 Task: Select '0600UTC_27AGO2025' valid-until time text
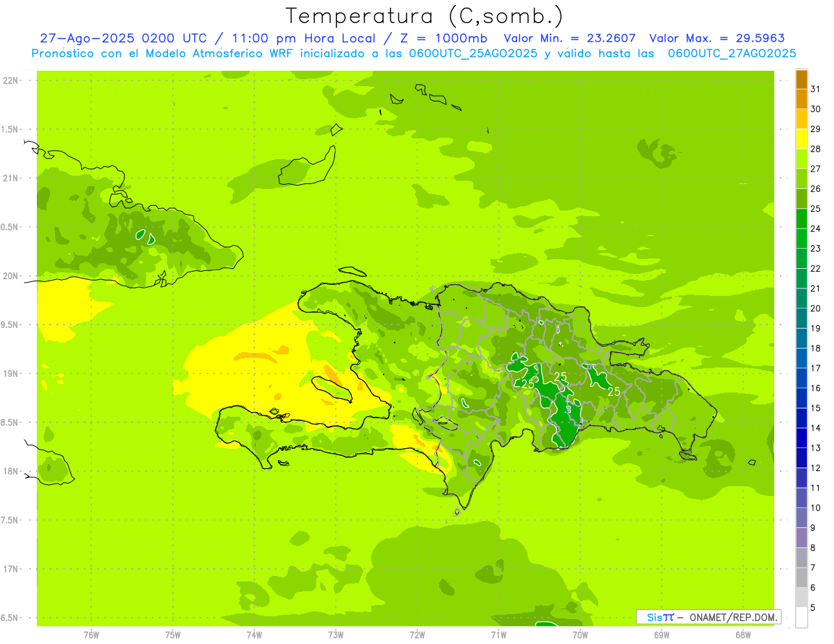tap(732, 53)
